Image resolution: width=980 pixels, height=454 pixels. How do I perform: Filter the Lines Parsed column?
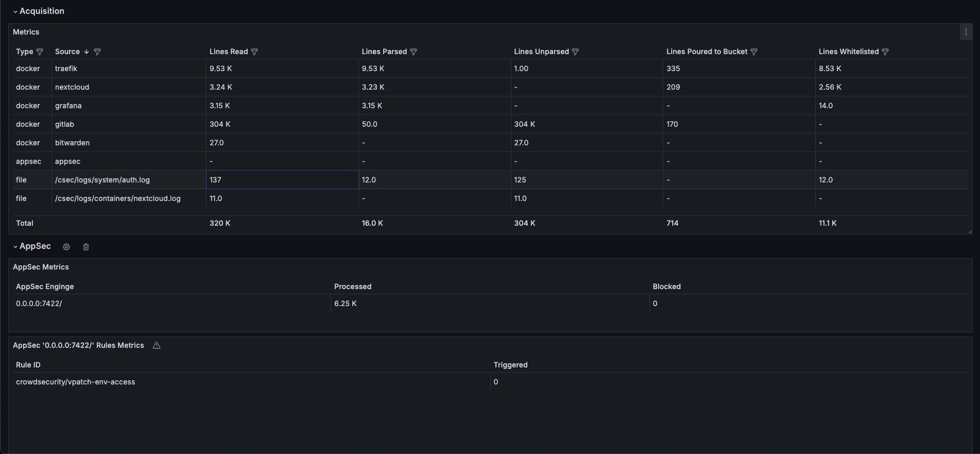(414, 52)
